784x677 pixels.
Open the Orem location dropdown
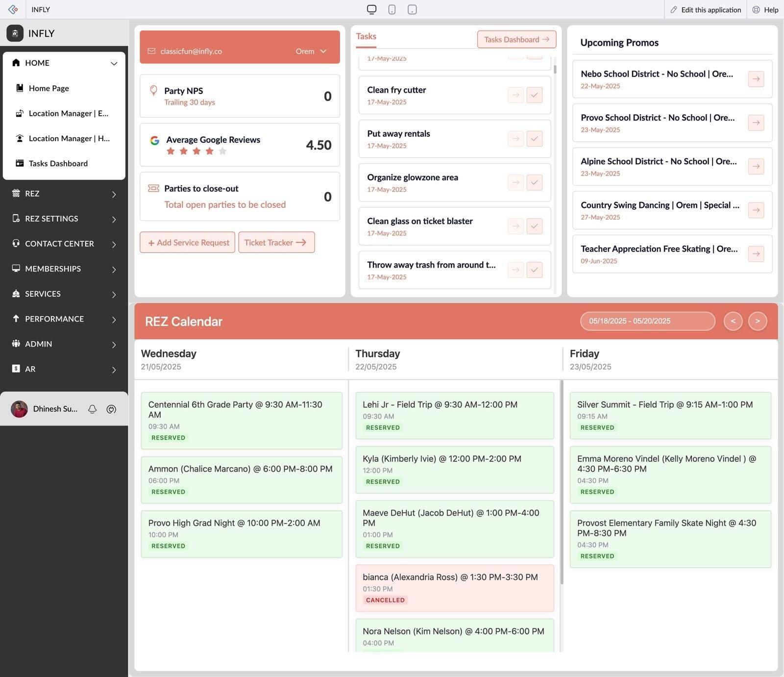(x=311, y=51)
